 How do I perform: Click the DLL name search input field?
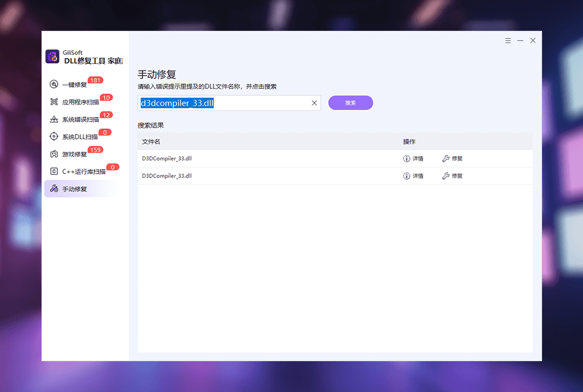click(229, 103)
